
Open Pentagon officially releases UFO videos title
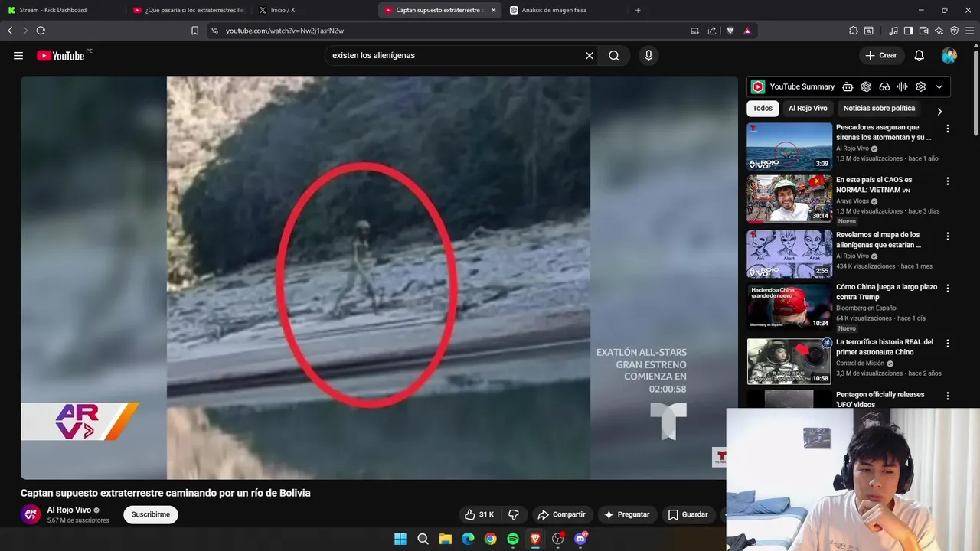(880, 399)
